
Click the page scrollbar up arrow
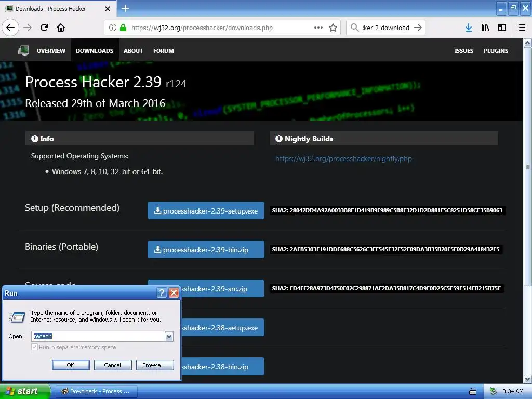point(528,43)
